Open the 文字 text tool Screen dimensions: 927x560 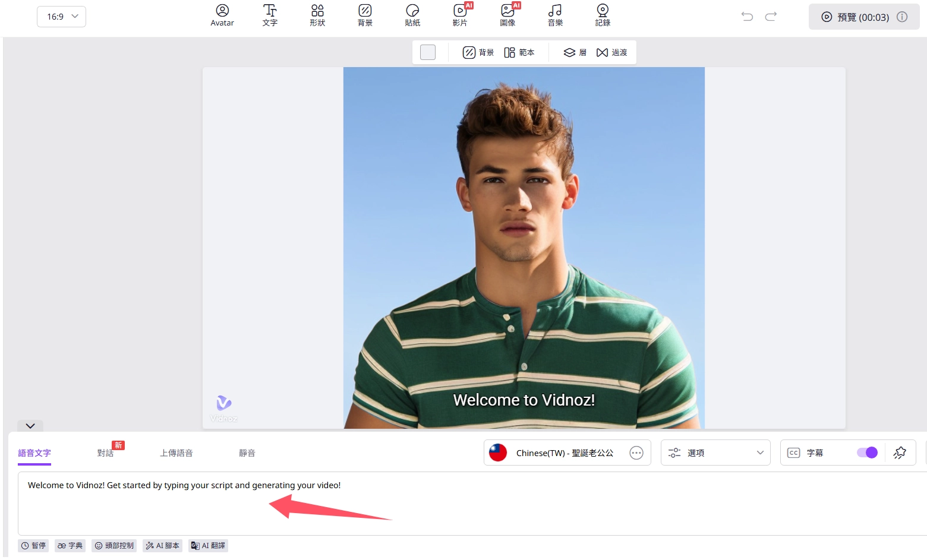pyautogui.click(x=270, y=15)
